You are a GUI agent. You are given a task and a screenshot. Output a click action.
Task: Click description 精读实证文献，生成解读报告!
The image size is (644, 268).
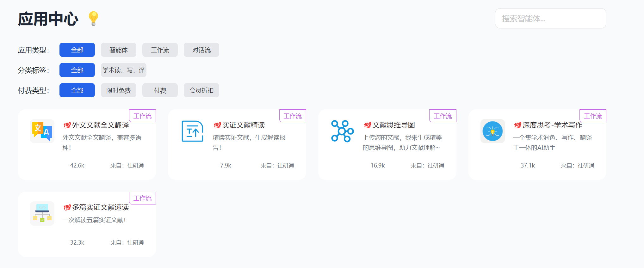249,143
